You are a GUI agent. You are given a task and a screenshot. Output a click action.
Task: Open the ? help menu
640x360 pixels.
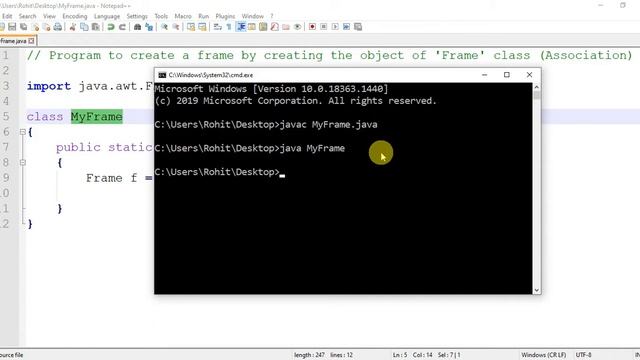click(x=271, y=16)
